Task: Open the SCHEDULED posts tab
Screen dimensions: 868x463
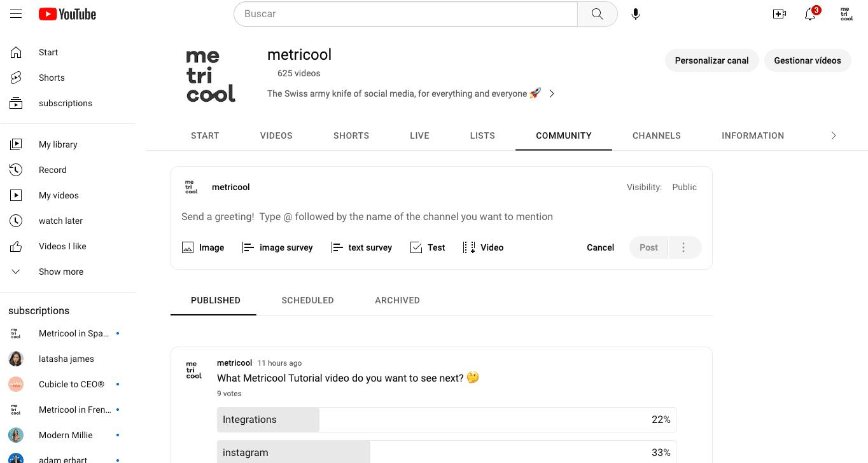Action: (x=307, y=300)
